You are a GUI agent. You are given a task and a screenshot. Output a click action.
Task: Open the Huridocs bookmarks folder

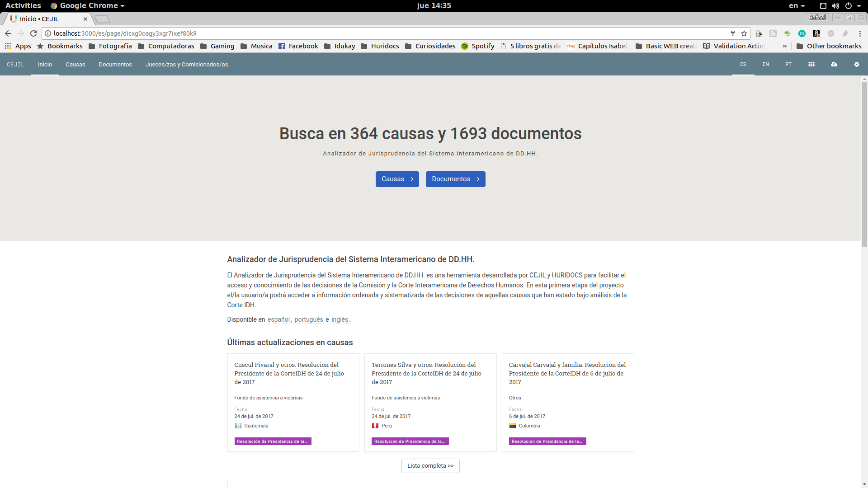380,46
